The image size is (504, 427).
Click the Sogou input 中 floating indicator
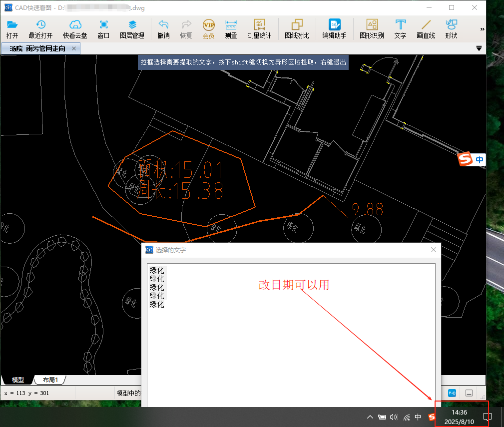point(479,160)
